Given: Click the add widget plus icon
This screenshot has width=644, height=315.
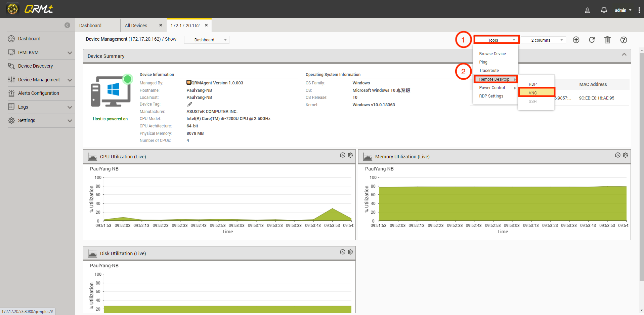Looking at the screenshot, I should [x=576, y=40].
